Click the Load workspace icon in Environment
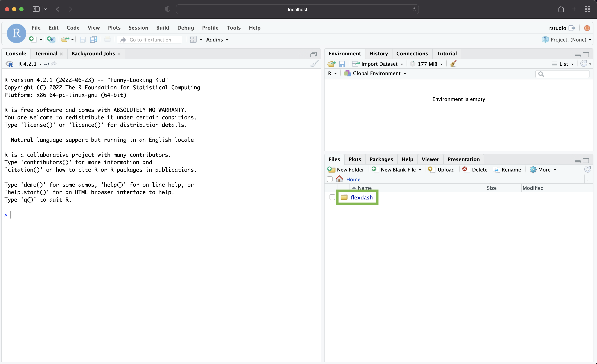Image resolution: width=597 pixels, height=364 pixels. [331, 64]
